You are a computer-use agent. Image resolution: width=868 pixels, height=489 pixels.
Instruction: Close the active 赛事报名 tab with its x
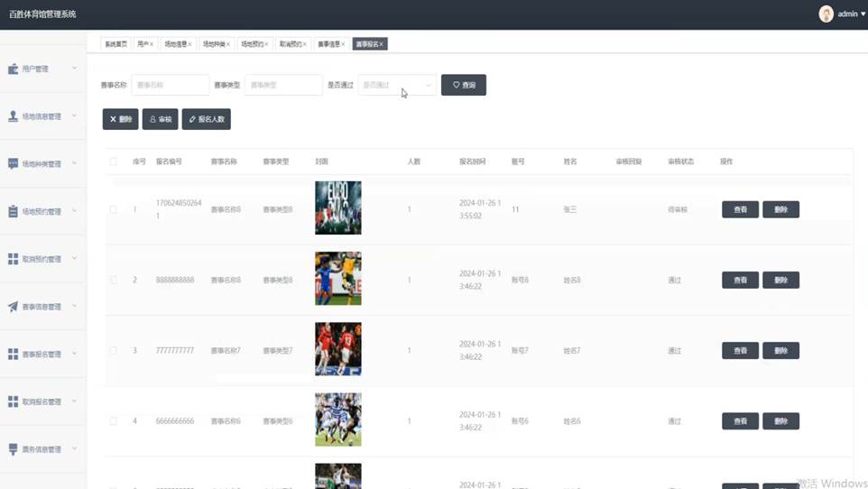point(381,44)
